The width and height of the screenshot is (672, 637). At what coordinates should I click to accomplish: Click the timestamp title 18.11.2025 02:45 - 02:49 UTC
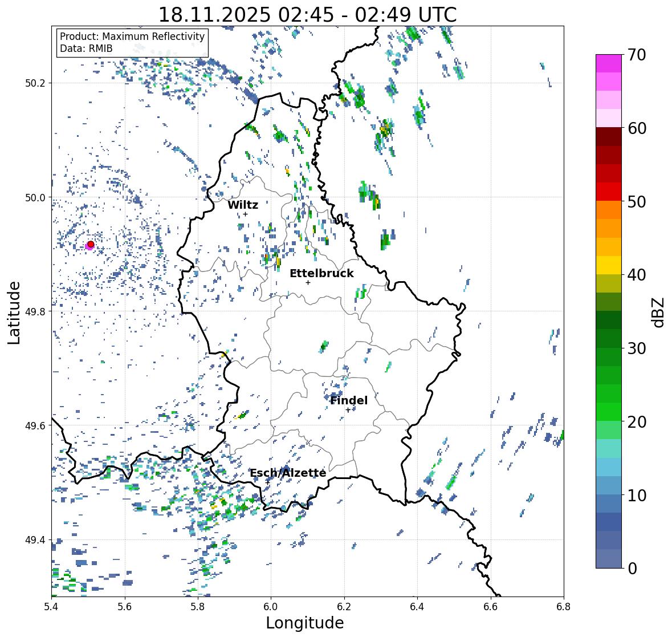307,15
